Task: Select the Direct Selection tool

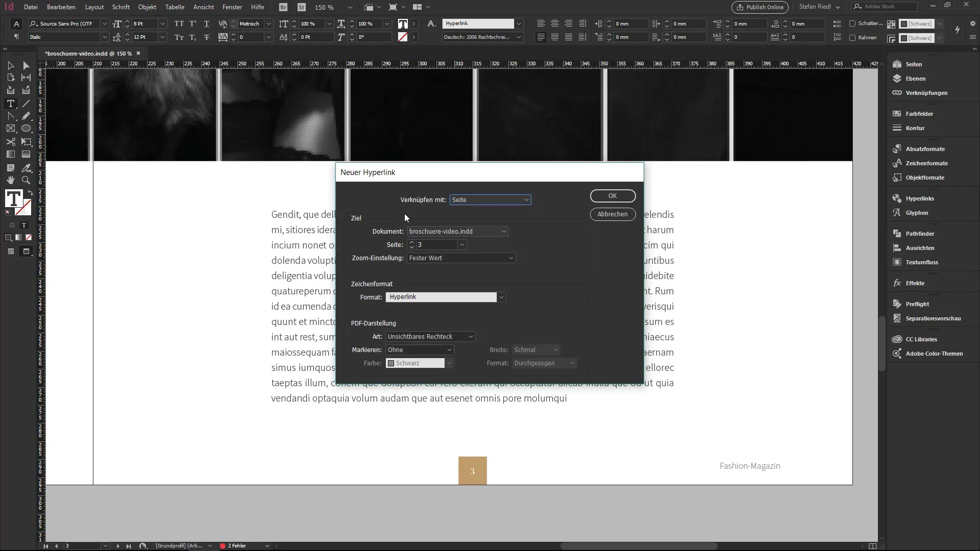Action: (x=26, y=65)
